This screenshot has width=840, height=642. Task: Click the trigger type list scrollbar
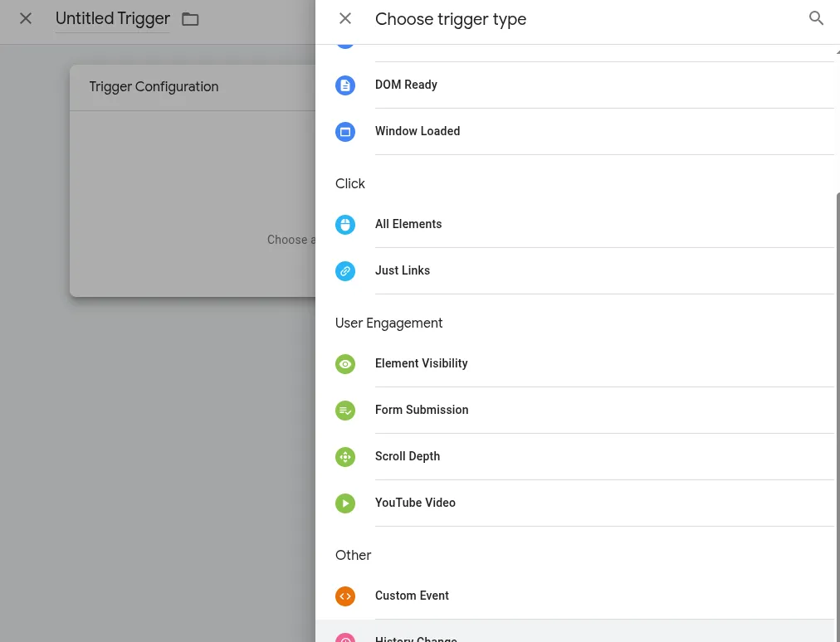click(838, 418)
